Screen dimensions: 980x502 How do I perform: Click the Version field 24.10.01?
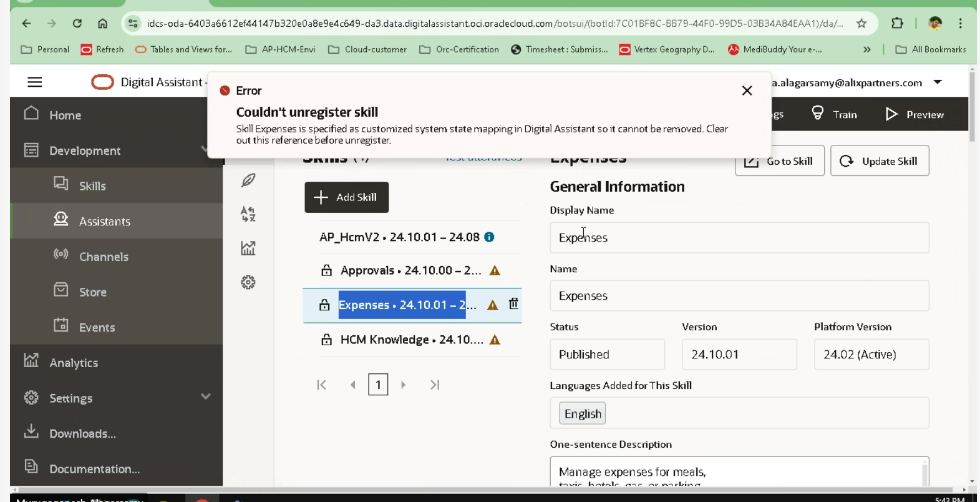coord(739,355)
